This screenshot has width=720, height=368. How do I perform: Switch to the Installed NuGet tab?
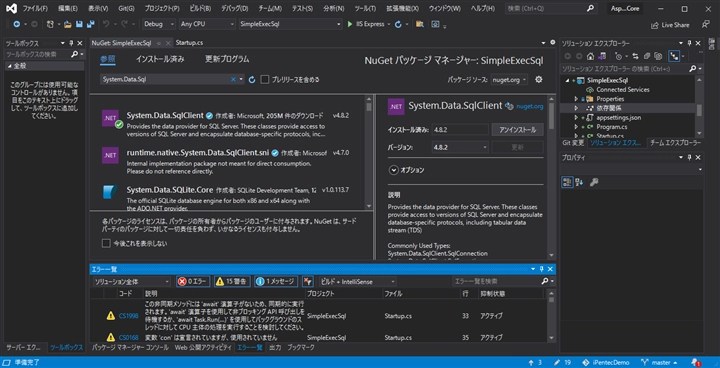click(x=160, y=59)
